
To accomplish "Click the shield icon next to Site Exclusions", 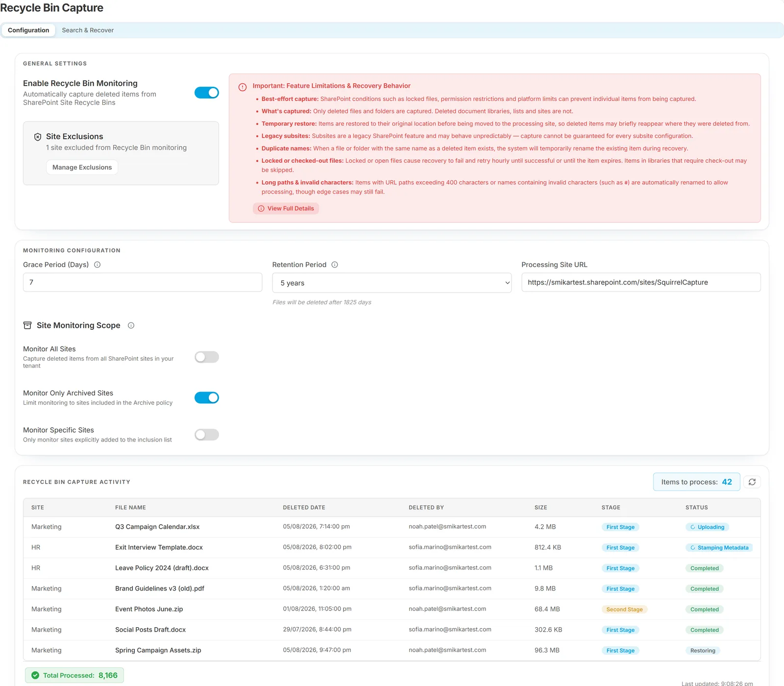I will pyautogui.click(x=38, y=137).
